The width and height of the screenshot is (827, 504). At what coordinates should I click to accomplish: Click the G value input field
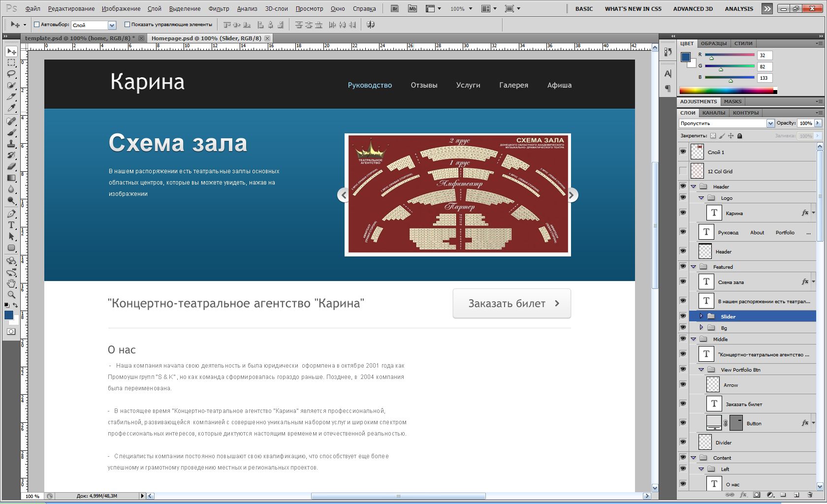[x=765, y=66]
